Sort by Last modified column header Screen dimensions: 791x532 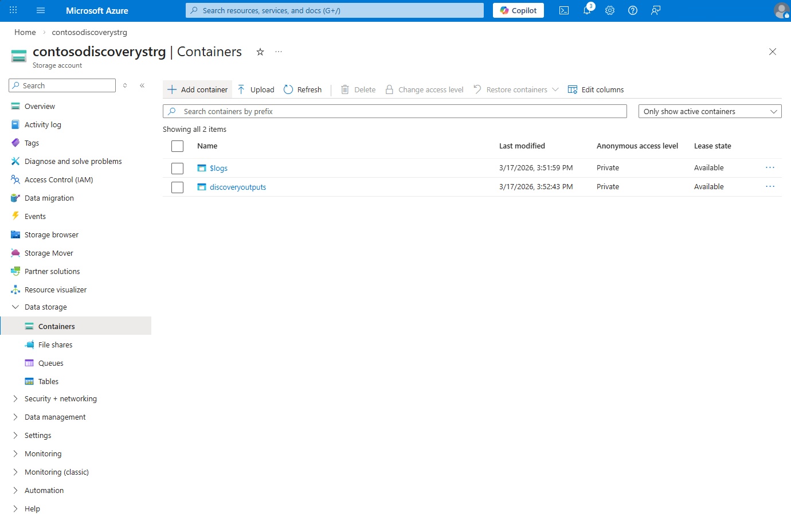point(522,146)
